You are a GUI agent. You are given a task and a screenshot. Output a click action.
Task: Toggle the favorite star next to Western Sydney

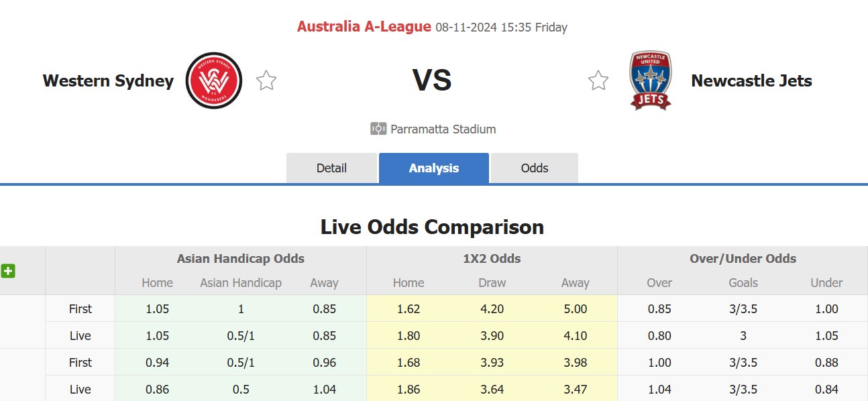[x=266, y=80]
